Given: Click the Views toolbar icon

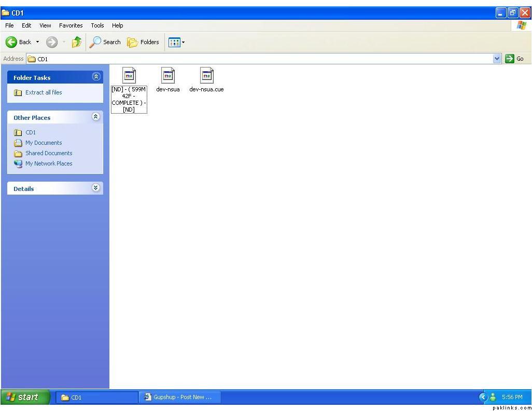Looking at the screenshot, I should pos(174,42).
